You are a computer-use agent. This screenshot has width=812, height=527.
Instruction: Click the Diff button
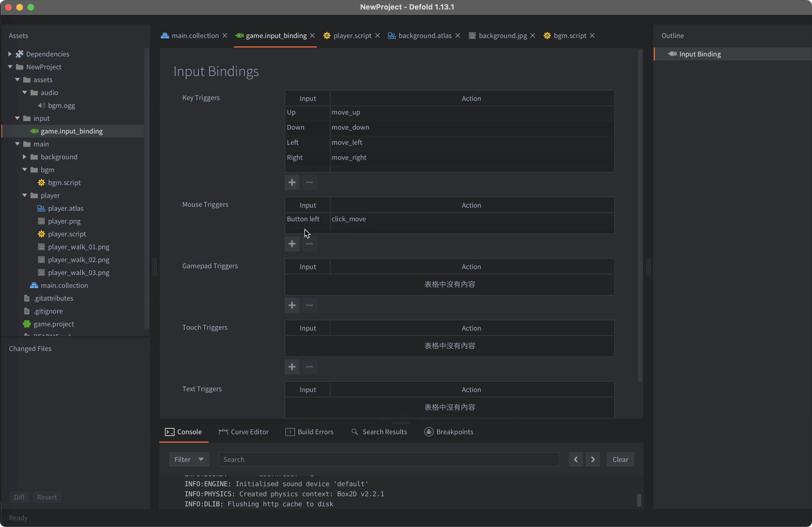(19, 497)
